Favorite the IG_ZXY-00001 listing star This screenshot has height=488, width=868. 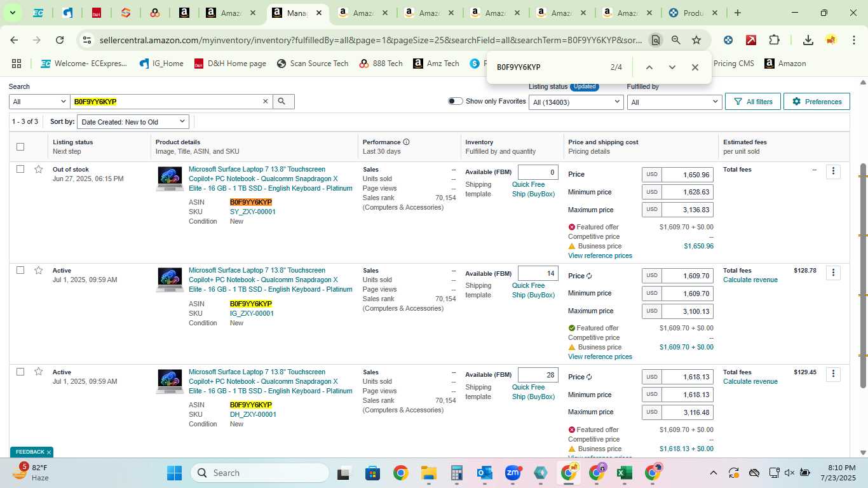[39, 270]
